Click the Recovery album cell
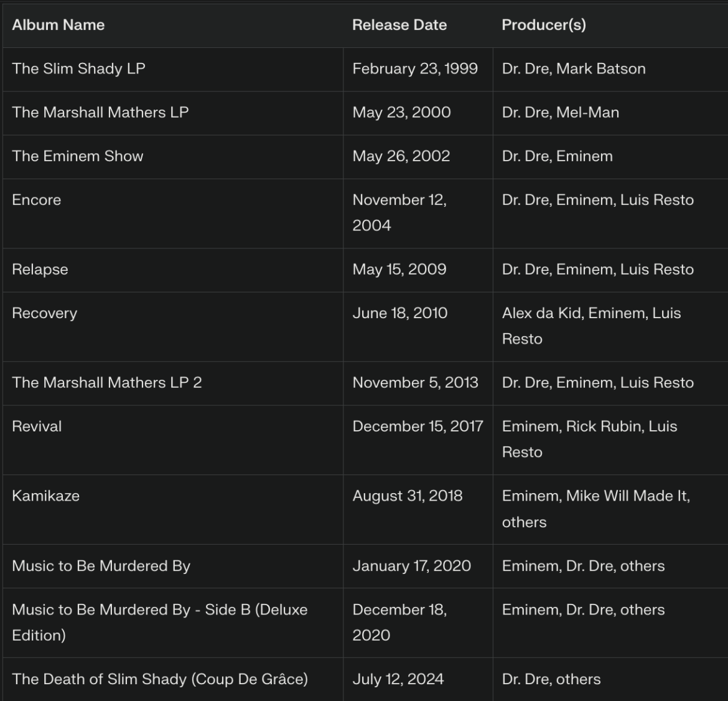 (x=45, y=313)
